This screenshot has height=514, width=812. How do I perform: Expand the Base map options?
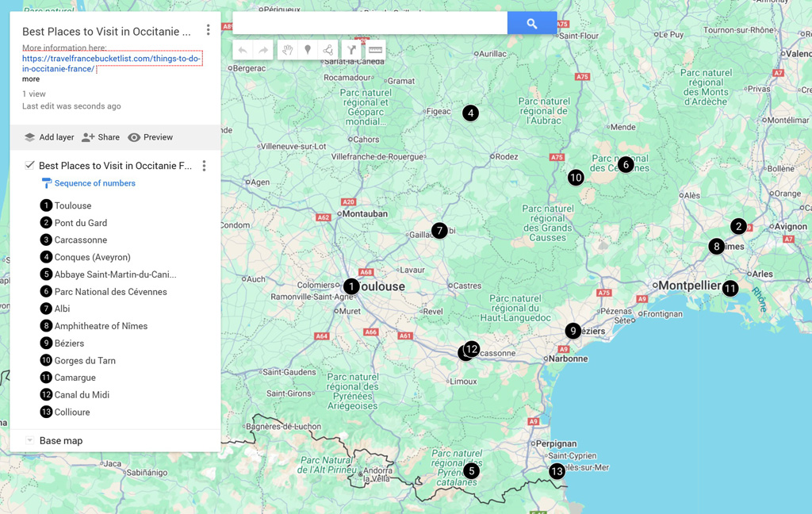tap(29, 441)
